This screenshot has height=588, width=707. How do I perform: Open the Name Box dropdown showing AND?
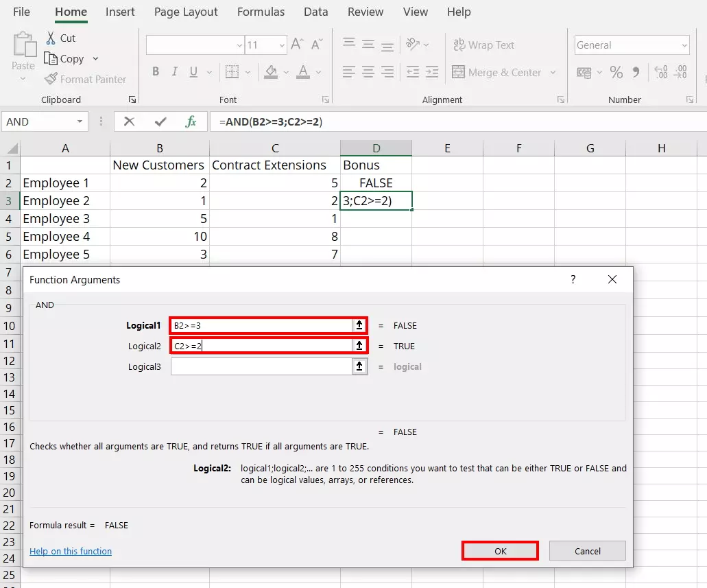pyautogui.click(x=80, y=121)
